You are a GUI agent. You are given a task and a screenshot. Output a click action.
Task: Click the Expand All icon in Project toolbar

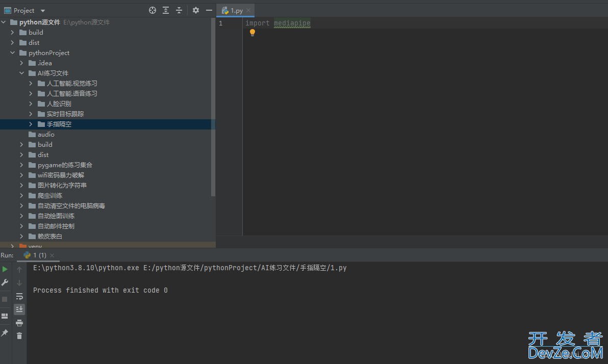click(166, 11)
